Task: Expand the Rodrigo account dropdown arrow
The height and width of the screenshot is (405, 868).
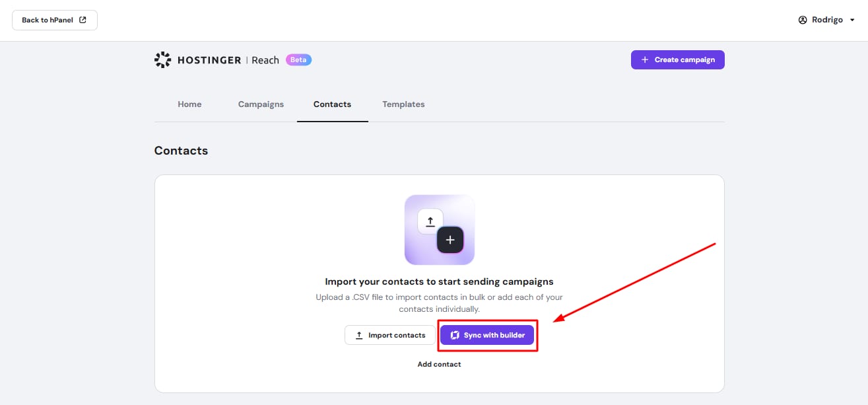Action: [852, 20]
